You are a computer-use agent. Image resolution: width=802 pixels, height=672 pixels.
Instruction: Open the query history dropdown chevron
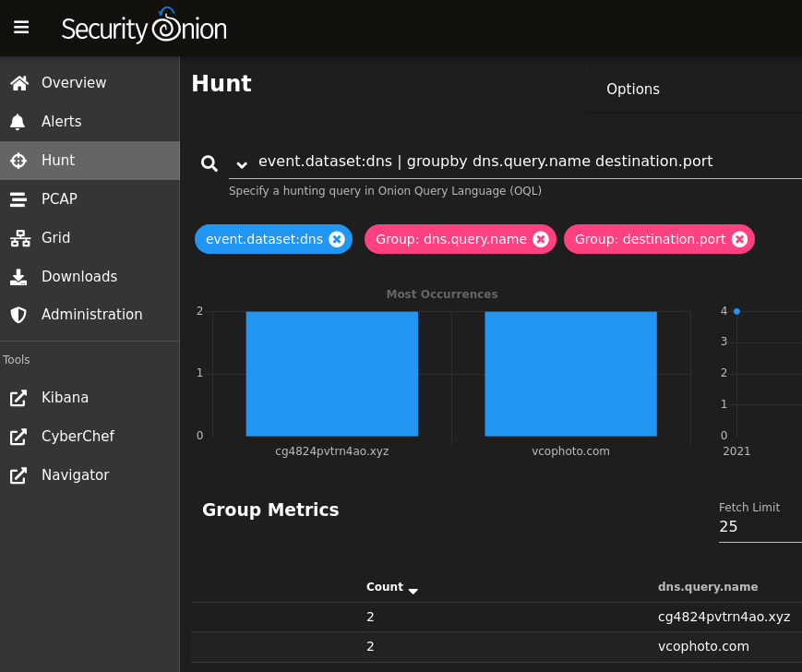click(x=242, y=164)
